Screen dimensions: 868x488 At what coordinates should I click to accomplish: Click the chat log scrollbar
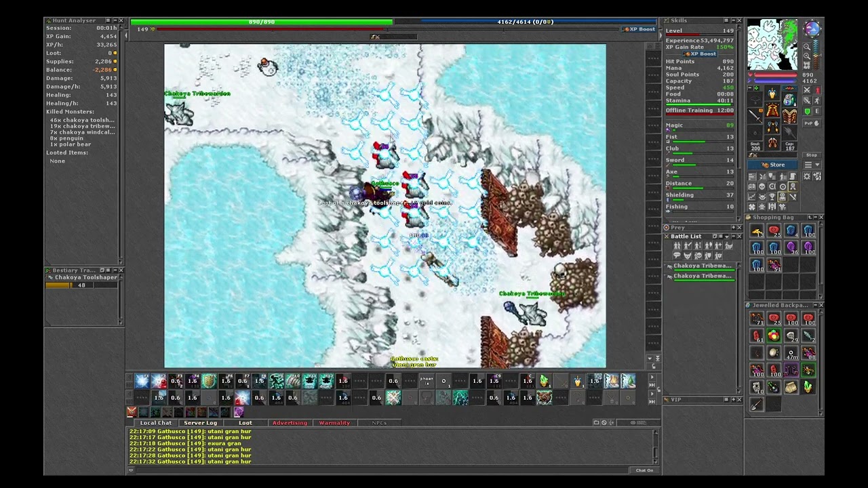point(655,446)
